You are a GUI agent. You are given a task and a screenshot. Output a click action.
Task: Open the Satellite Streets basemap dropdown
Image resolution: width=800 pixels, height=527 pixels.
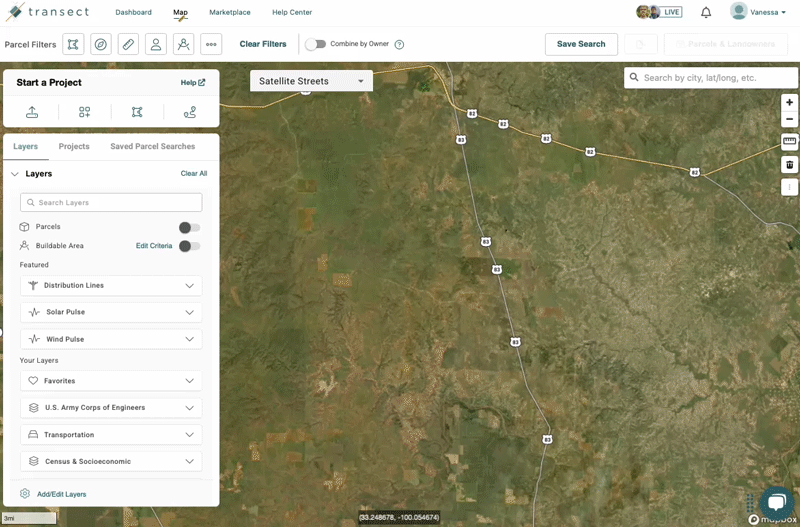tap(311, 81)
